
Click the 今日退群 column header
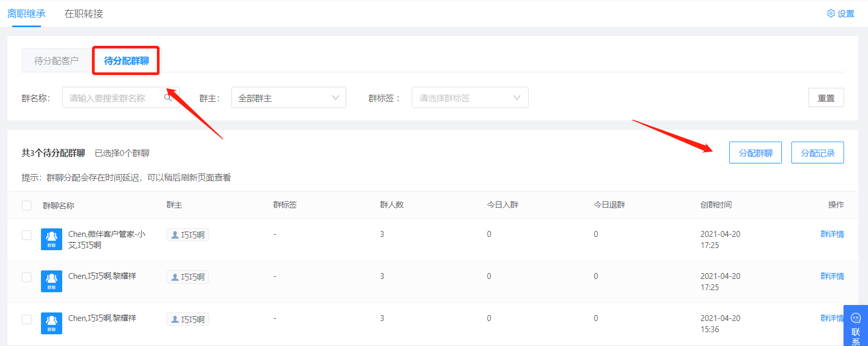[x=610, y=205]
